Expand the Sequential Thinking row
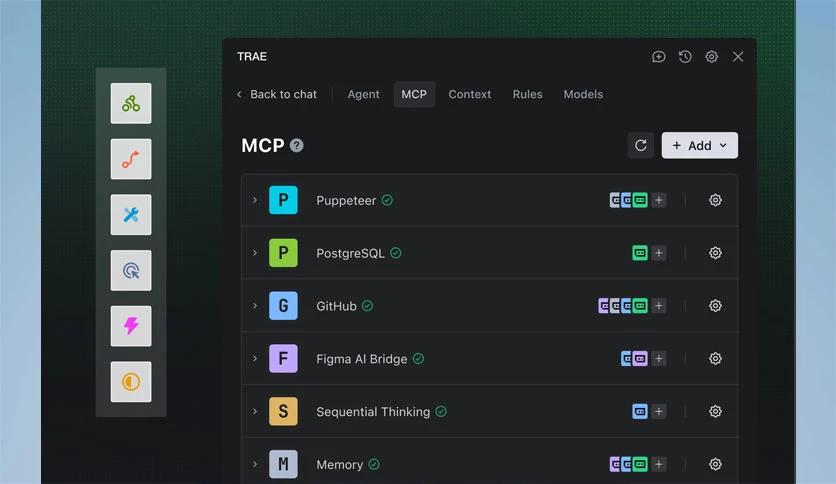Image resolution: width=836 pixels, height=484 pixels. click(255, 411)
